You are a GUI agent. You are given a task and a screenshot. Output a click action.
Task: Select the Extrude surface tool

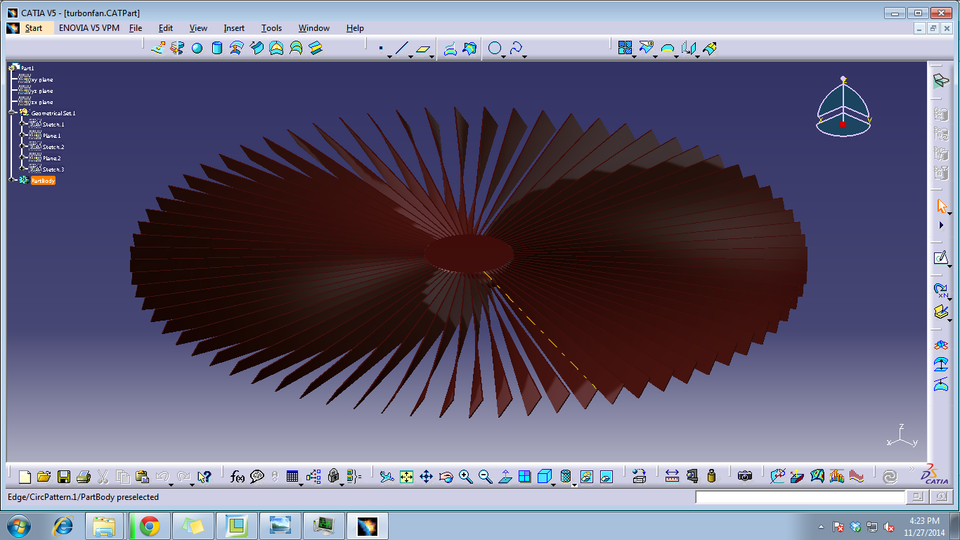click(158, 48)
